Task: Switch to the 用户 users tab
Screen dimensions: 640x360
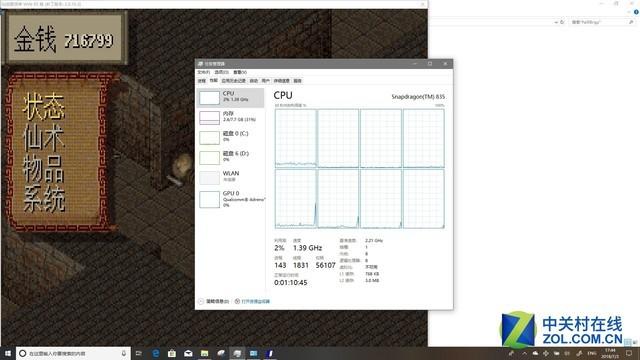Action: pyautogui.click(x=265, y=81)
